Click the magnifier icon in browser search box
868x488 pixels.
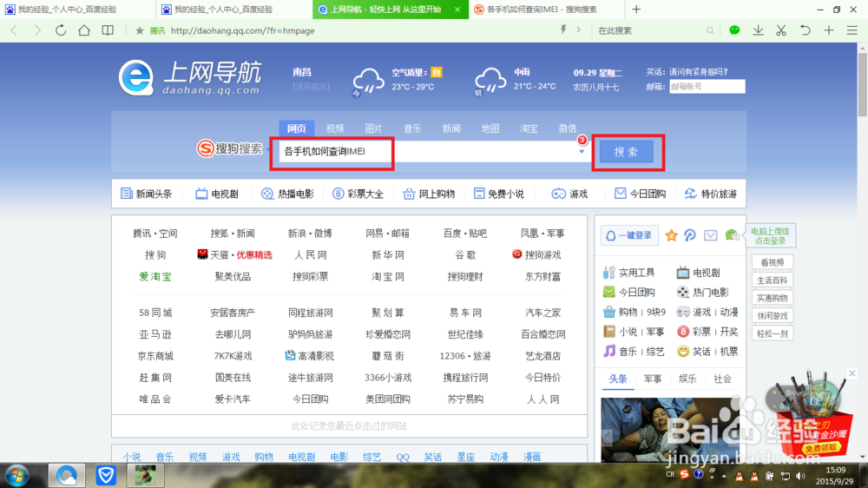coord(710,30)
